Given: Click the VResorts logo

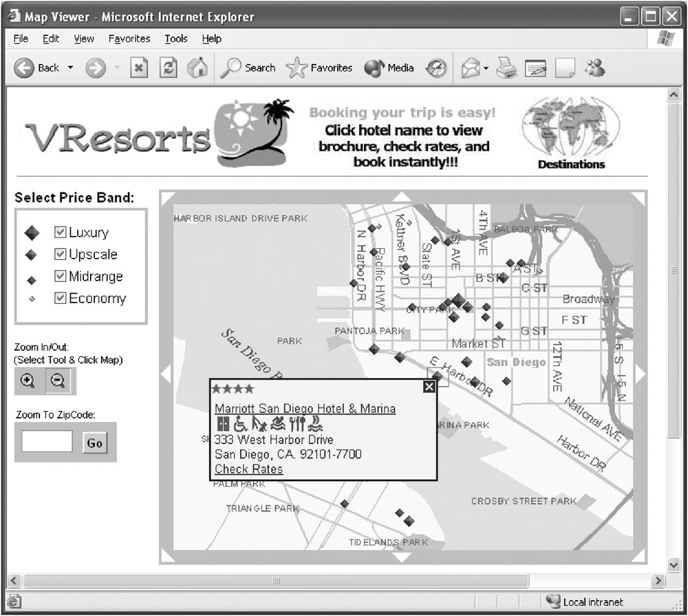Looking at the screenshot, I should 159,134.
